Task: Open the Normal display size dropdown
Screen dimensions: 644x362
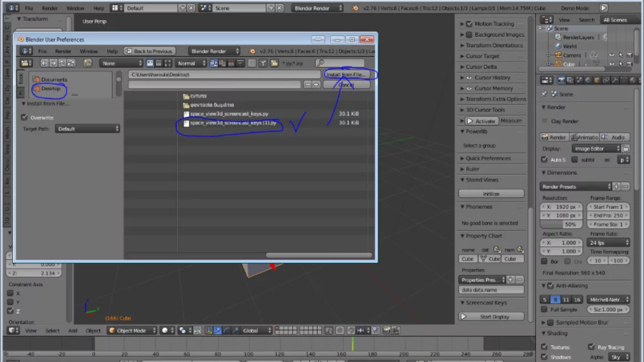Action: (x=191, y=63)
